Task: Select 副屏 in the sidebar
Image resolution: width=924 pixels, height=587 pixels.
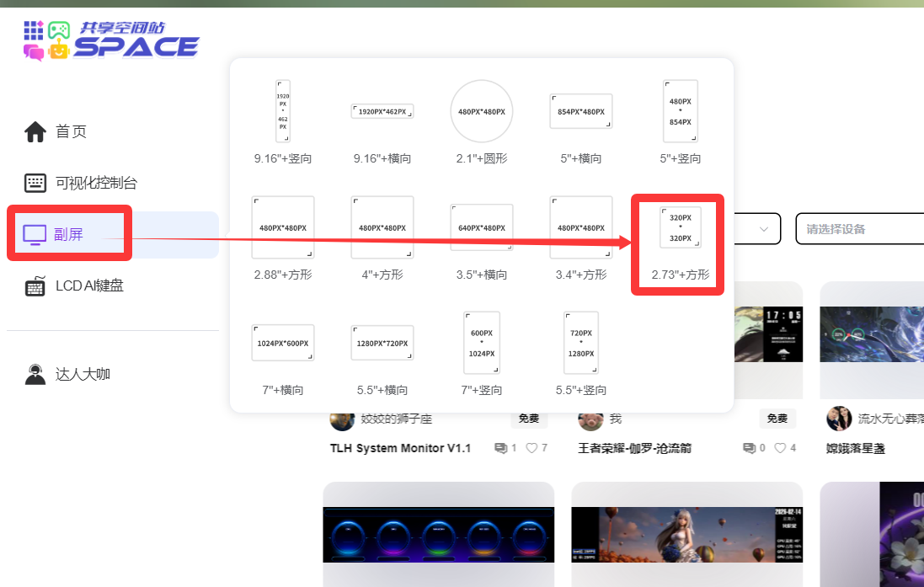Action: tap(69, 234)
